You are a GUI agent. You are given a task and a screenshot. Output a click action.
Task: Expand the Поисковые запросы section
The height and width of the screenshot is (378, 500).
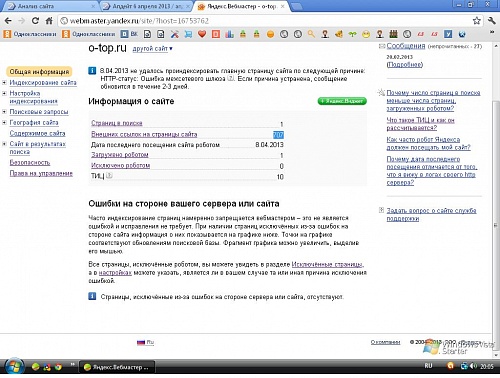pyautogui.click(x=4, y=112)
